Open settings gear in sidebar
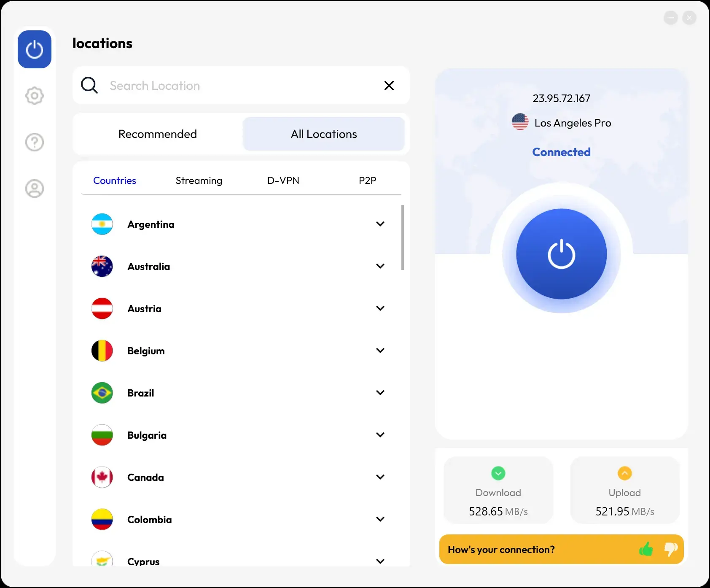Viewport: 710px width, 588px height. pos(35,96)
